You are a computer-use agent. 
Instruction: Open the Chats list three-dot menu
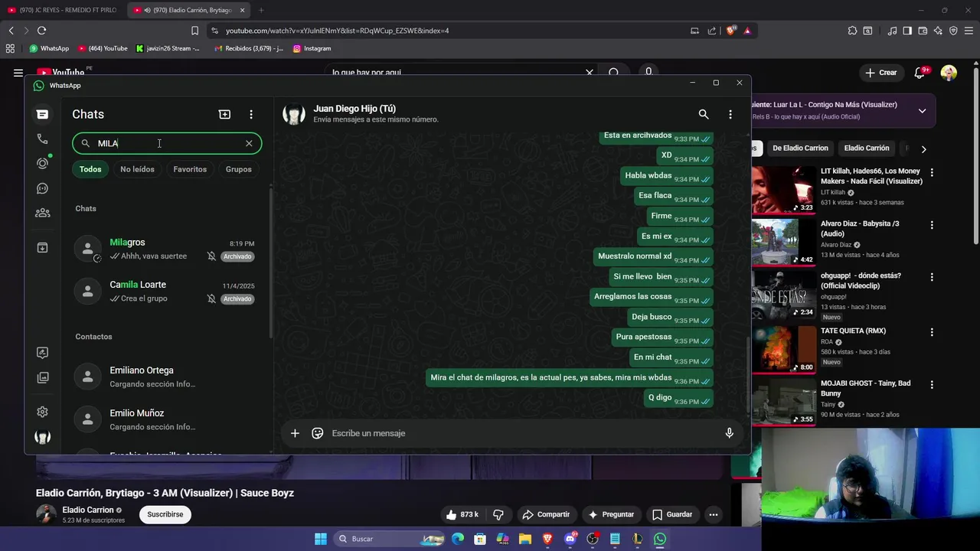click(251, 114)
